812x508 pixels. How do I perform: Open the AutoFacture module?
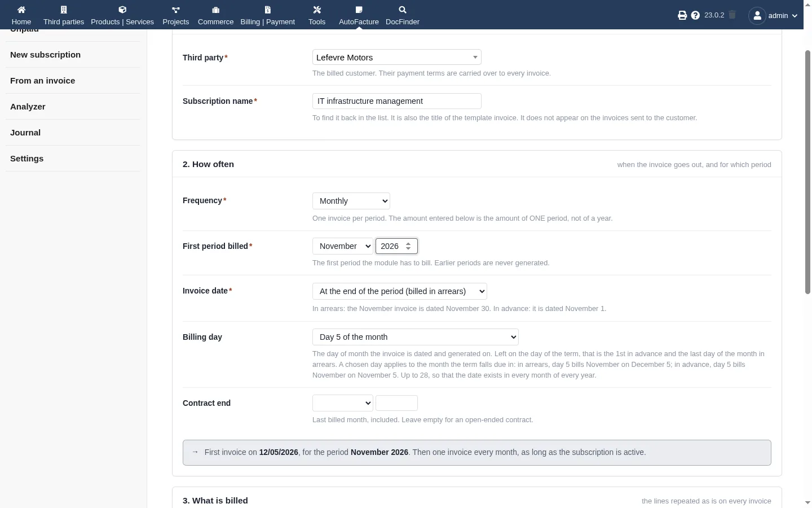pyautogui.click(x=359, y=15)
